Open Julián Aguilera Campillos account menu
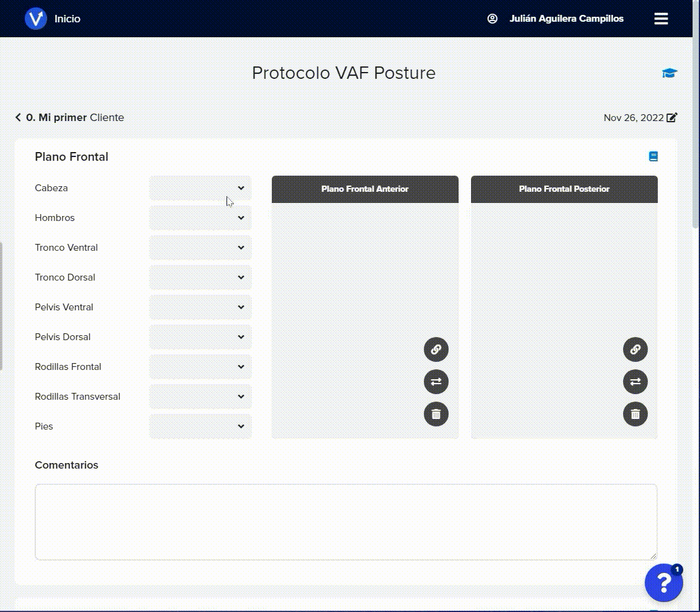This screenshot has width=700, height=612. click(x=566, y=19)
